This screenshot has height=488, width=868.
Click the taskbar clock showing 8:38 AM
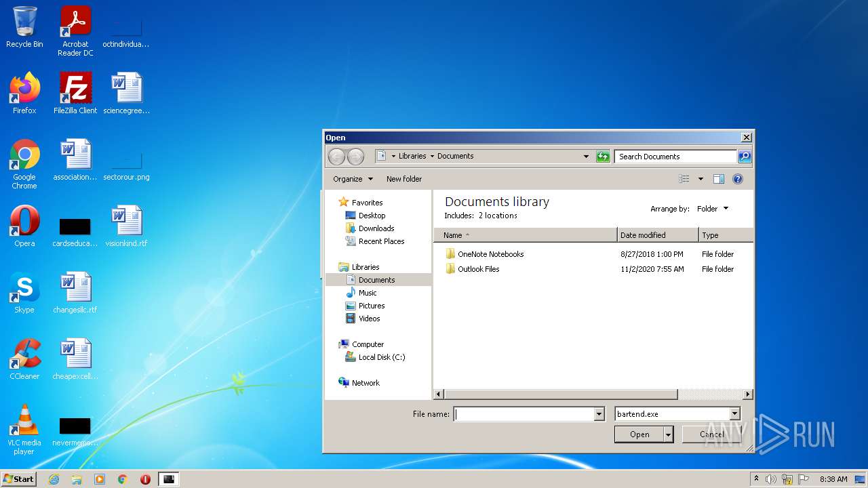(833, 479)
